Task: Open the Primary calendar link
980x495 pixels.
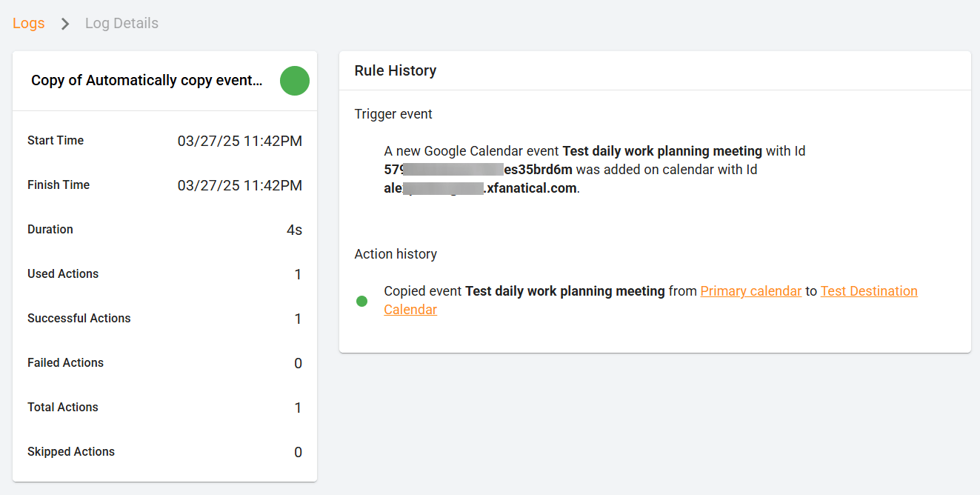Action: [x=750, y=291]
